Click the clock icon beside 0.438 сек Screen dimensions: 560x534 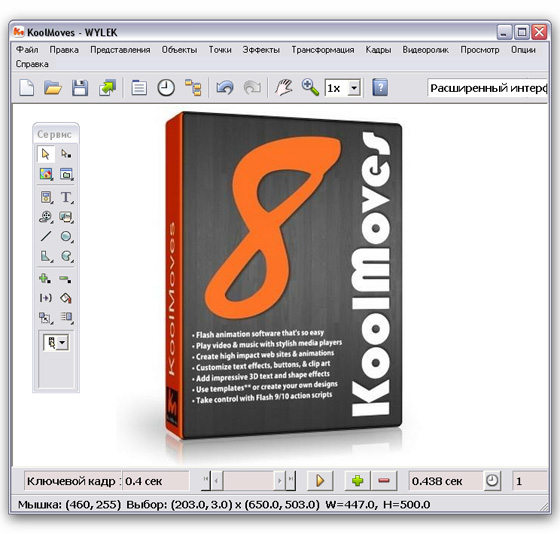pyautogui.click(x=492, y=480)
